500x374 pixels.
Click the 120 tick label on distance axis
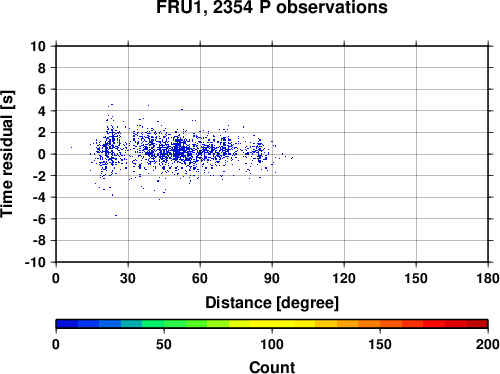(344, 278)
